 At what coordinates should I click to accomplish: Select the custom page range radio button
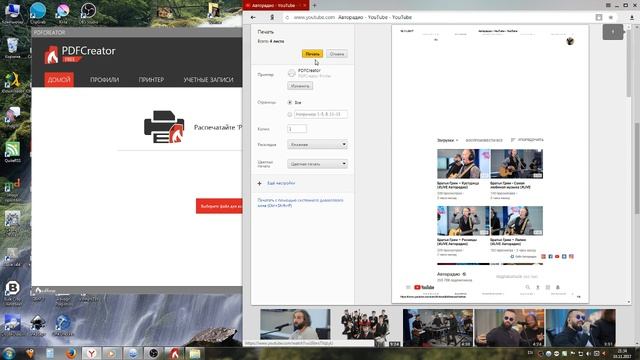point(290,115)
